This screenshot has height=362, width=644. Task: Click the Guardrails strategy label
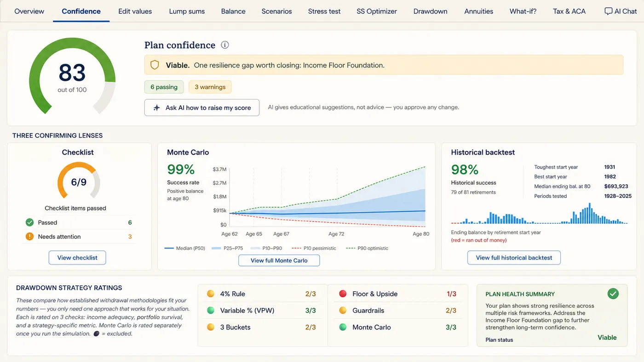tap(368, 311)
